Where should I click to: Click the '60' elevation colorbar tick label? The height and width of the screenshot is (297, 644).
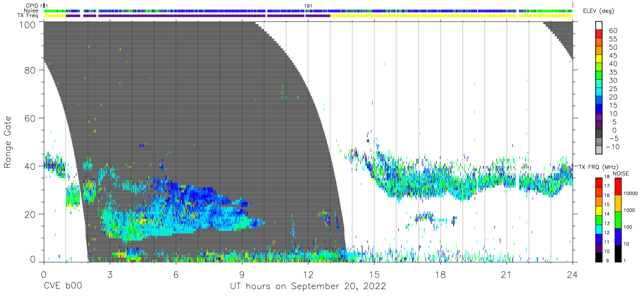coord(612,31)
